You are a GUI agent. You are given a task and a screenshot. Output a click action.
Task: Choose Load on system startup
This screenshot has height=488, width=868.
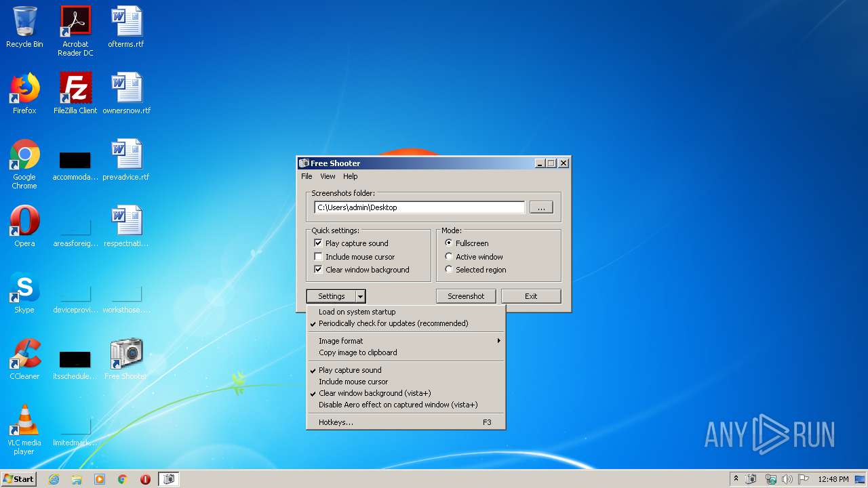pyautogui.click(x=406, y=312)
